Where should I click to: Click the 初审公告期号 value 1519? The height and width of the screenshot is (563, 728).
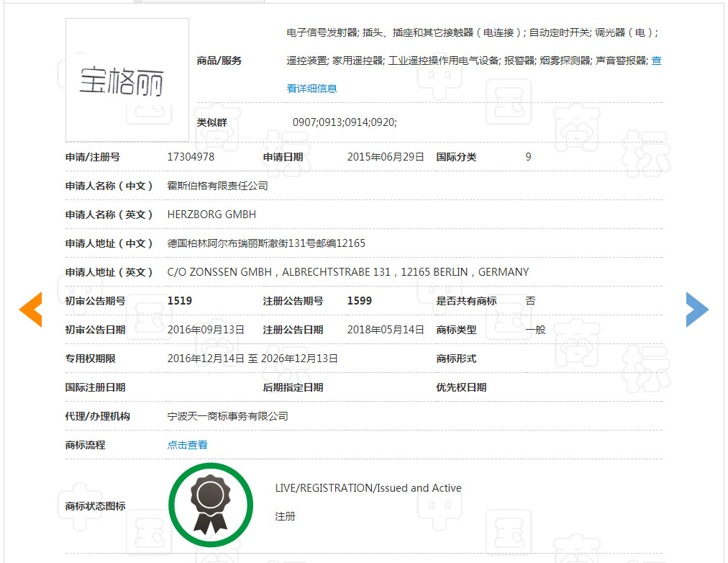point(178,300)
